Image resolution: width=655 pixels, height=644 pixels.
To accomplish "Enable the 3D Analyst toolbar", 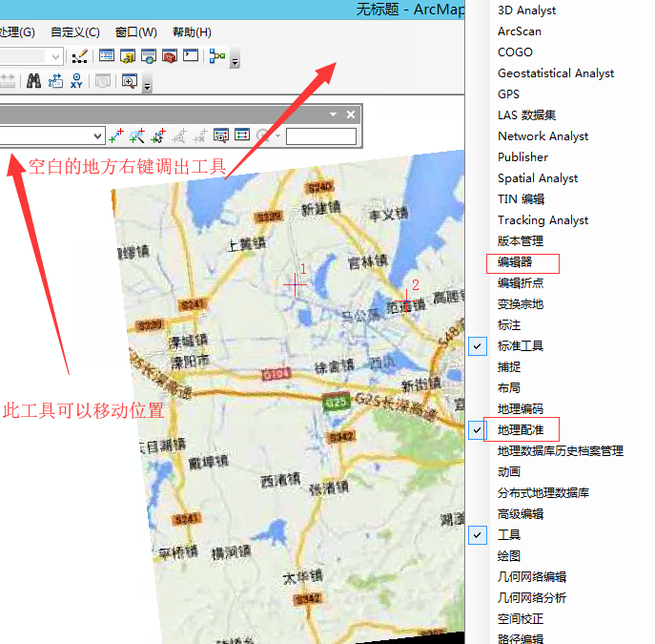I will point(526,10).
